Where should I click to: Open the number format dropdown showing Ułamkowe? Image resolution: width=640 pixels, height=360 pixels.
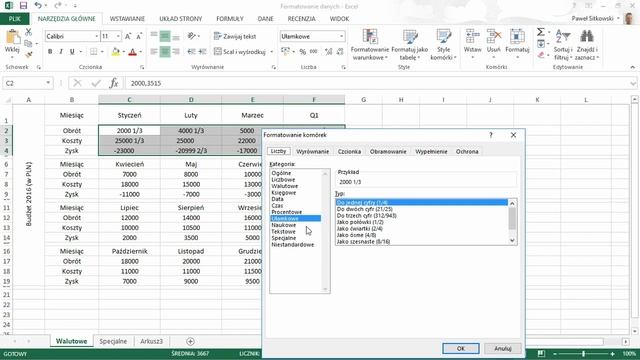pyautogui.click(x=341, y=36)
